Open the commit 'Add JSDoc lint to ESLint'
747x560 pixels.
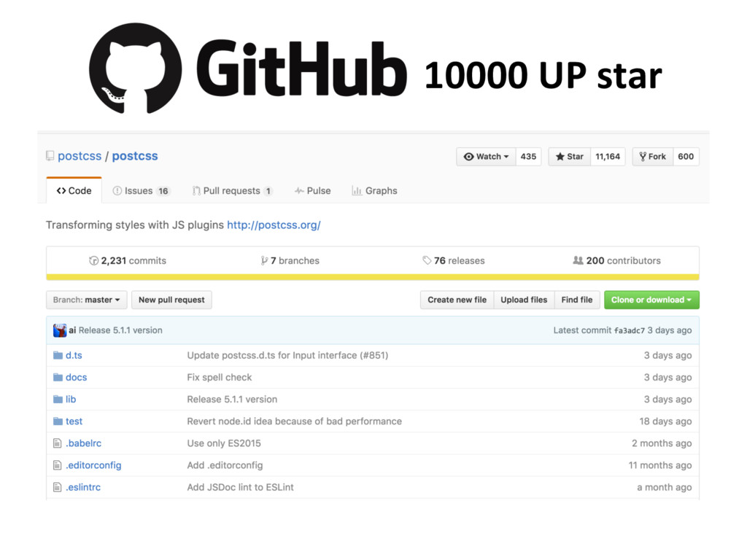[x=241, y=487]
